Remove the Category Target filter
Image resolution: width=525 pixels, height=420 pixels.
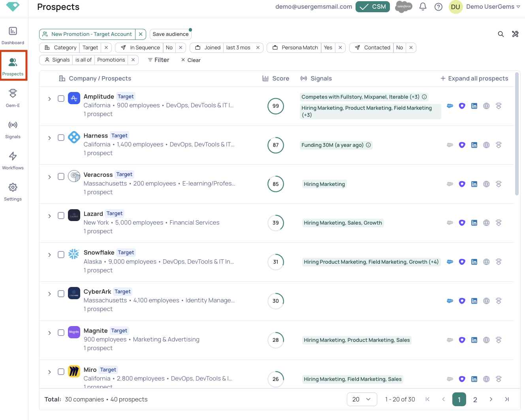pos(106,48)
